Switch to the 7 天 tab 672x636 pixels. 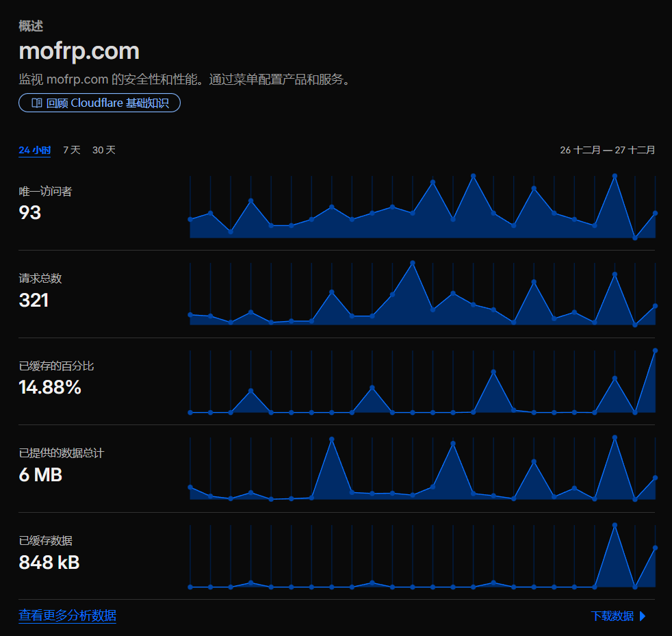(x=72, y=150)
